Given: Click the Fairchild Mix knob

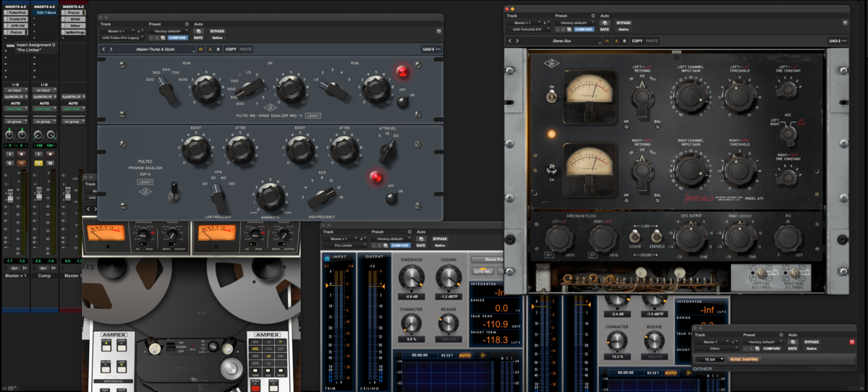Looking at the screenshot, I should click(787, 238).
